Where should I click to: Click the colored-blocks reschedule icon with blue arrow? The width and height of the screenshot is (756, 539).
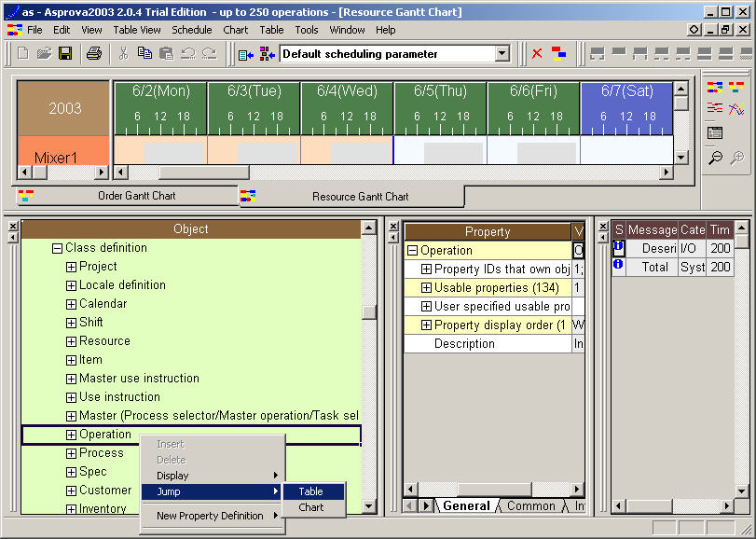tap(268, 54)
